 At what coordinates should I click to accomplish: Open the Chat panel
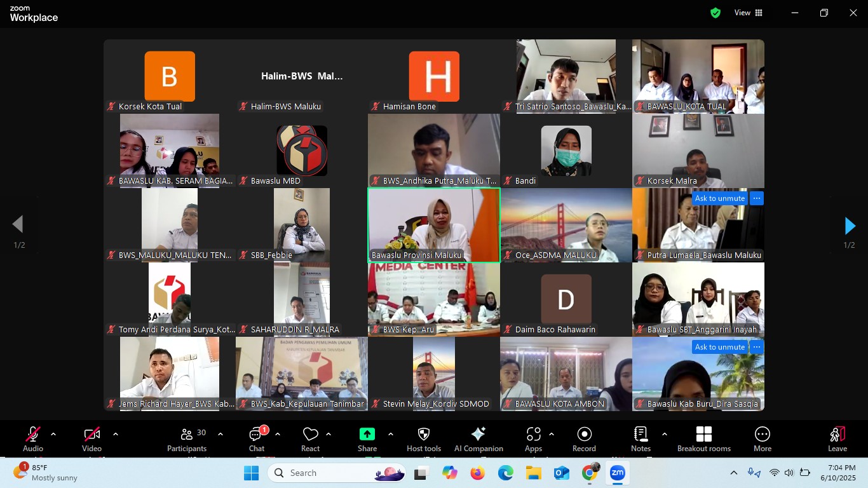257,438
